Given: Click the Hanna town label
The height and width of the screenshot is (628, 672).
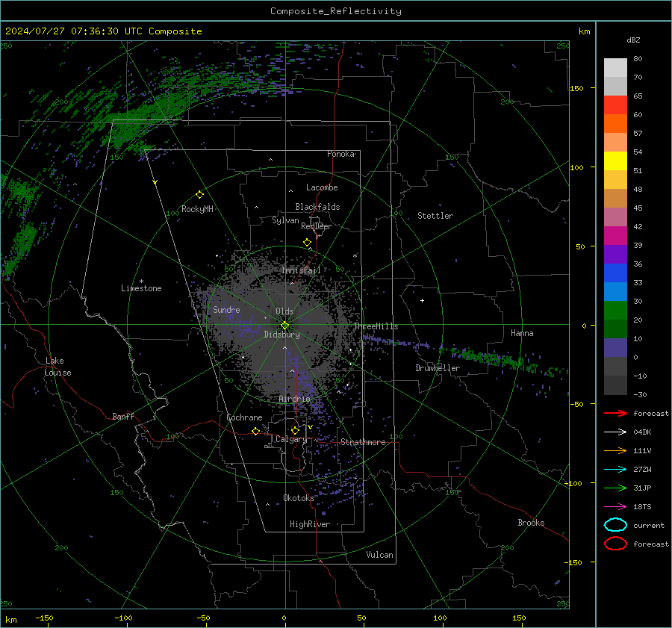Looking at the screenshot, I should tap(522, 333).
